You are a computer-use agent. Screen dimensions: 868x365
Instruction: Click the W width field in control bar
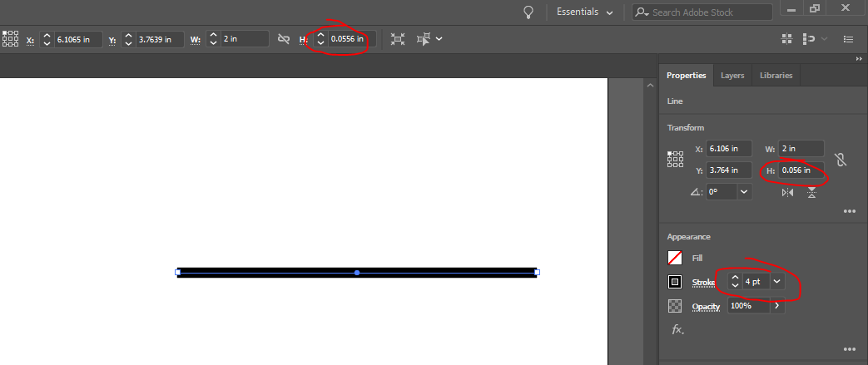tap(245, 39)
